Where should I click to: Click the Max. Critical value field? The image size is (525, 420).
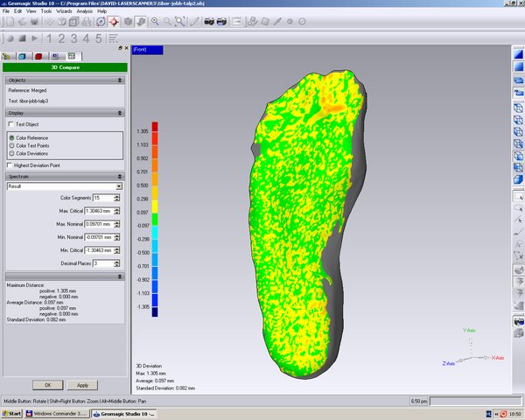(98, 212)
